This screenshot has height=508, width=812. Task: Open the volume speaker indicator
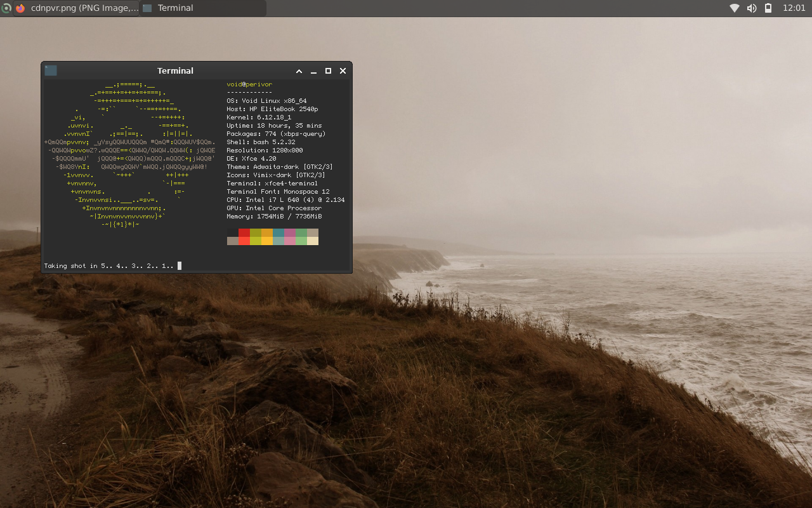click(x=751, y=8)
